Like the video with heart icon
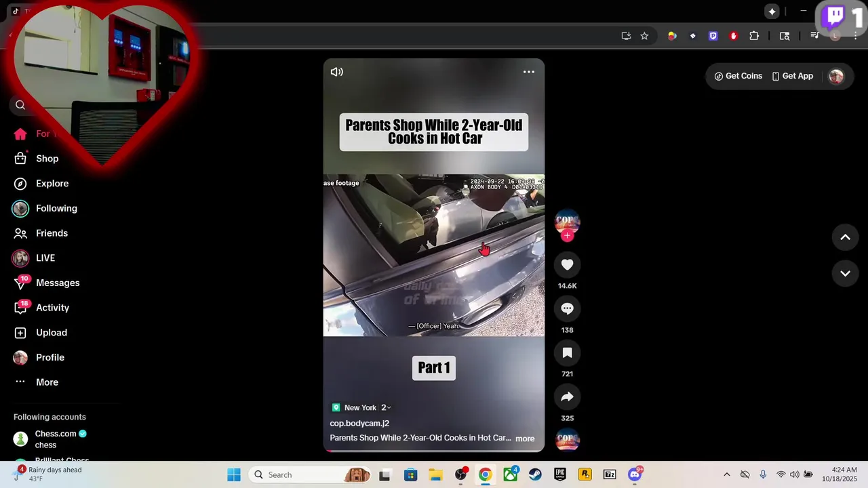868x488 pixels. [x=568, y=265]
